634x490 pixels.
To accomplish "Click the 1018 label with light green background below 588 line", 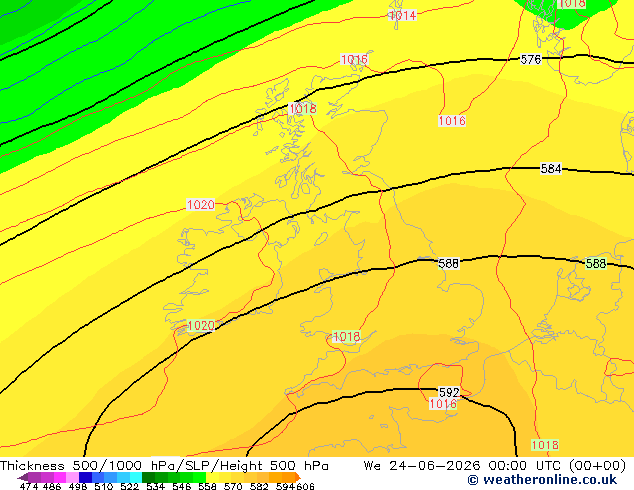I will 346,336.
